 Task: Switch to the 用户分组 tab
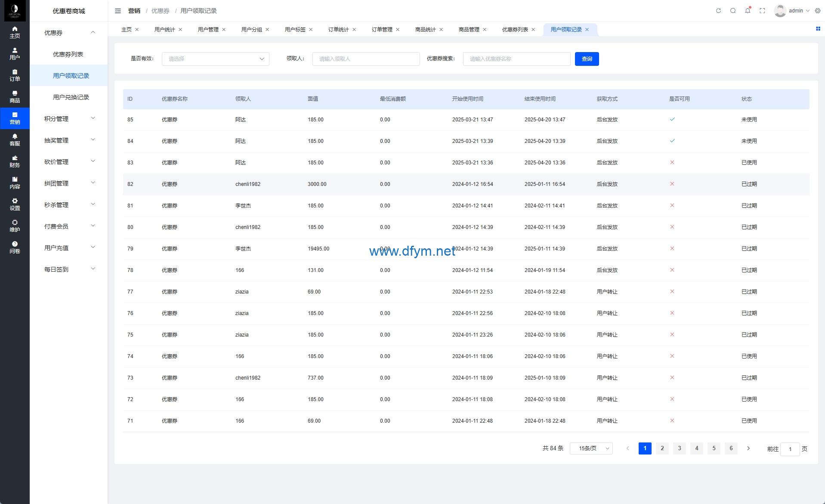point(252,30)
